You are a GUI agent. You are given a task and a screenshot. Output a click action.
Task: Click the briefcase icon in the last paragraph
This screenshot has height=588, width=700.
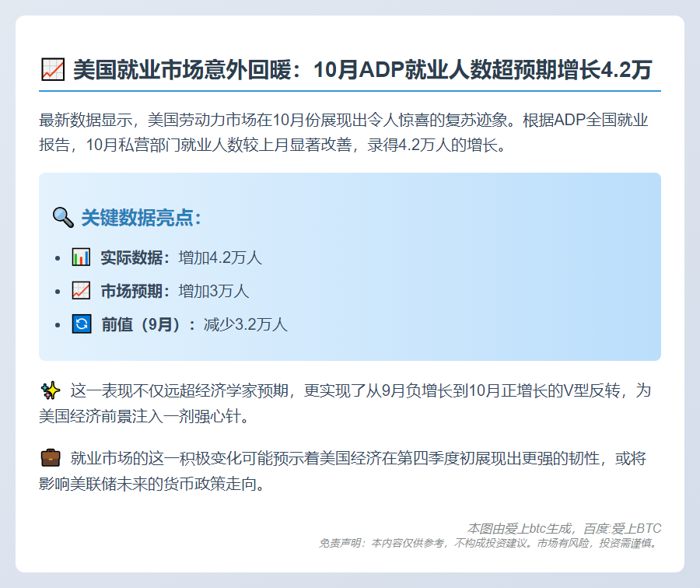point(49,459)
